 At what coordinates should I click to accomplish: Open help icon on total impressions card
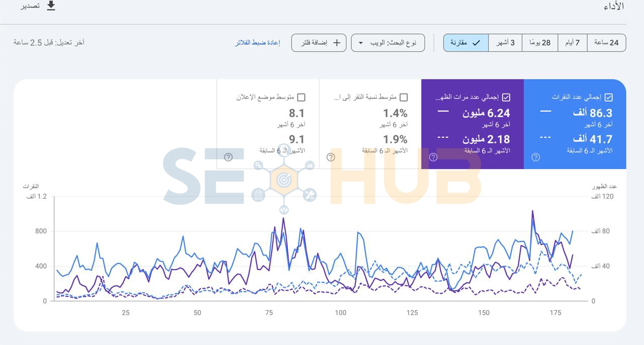pyautogui.click(x=433, y=157)
